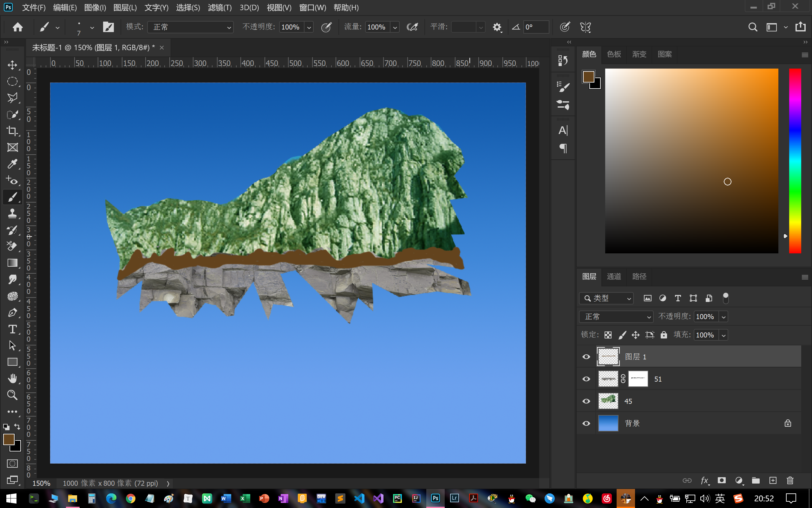Hide the 图层 1 layer
The width and height of the screenshot is (812, 508).
[586, 357]
